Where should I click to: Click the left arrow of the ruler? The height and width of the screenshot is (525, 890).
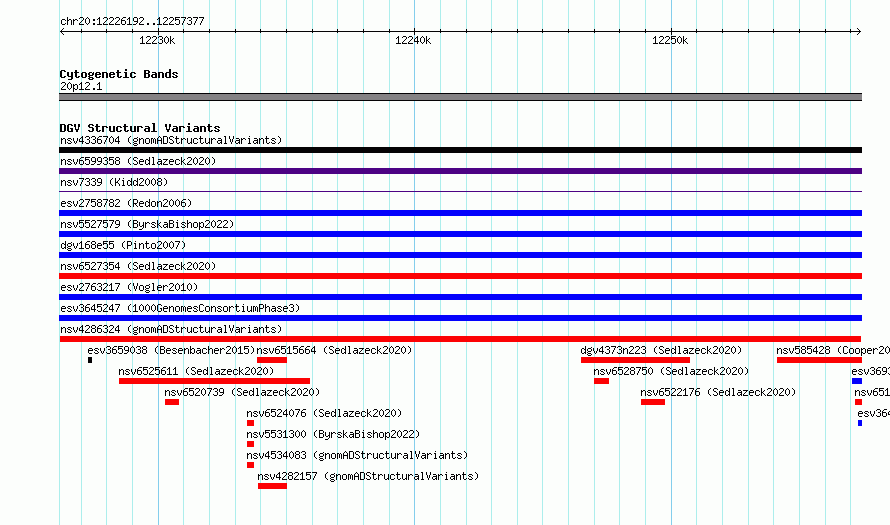click(x=62, y=32)
